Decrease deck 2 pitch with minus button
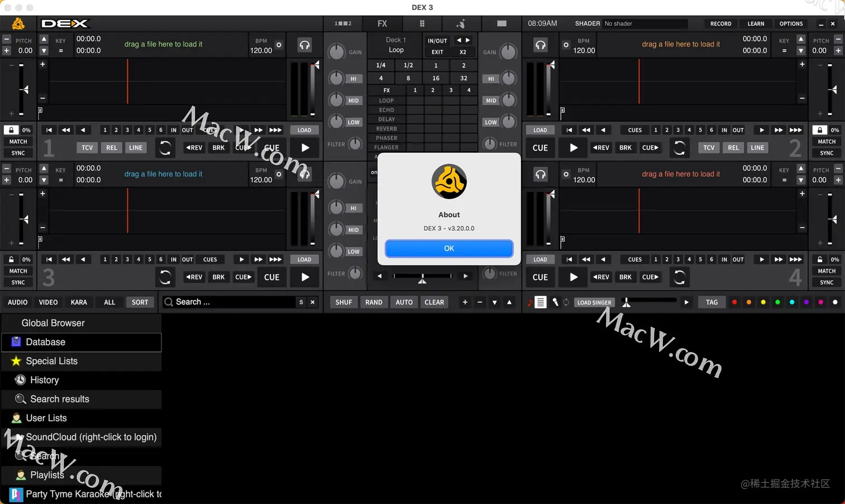Screen dimensions: 845x504 pos(838,40)
